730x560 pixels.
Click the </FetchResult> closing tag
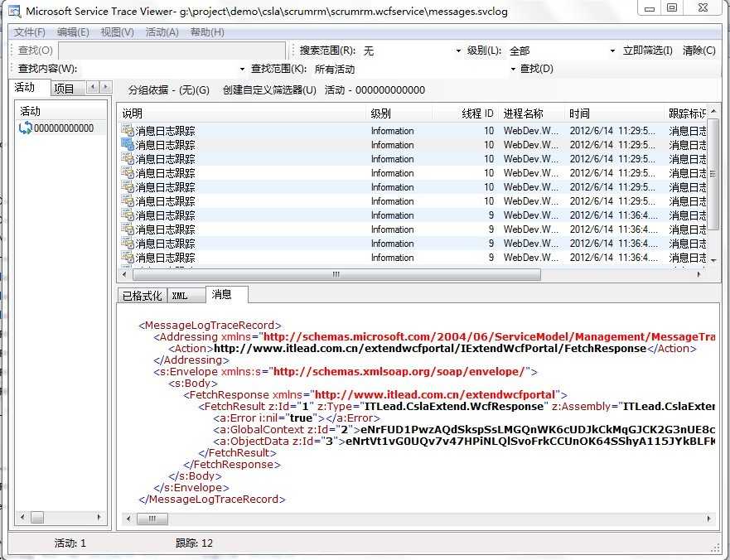click(x=238, y=452)
